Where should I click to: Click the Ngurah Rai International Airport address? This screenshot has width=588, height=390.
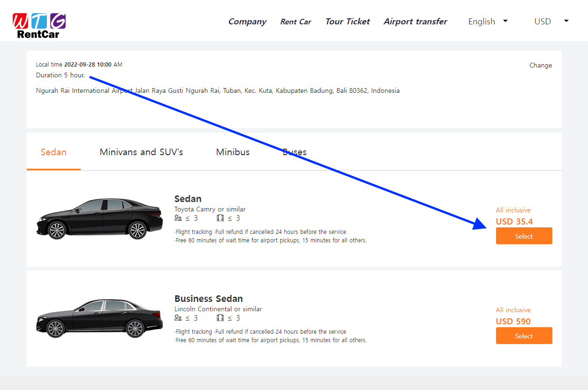point(218,90)
